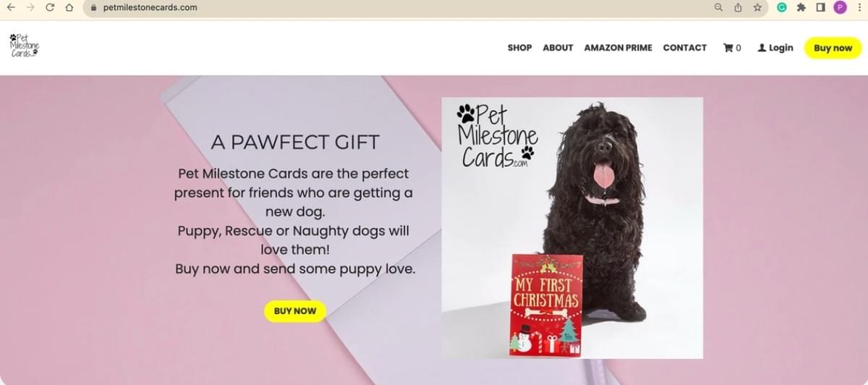Open Chrome's three-dot menu
The height and width of the screenshot is (385, 868).
(x=859, y=7)
